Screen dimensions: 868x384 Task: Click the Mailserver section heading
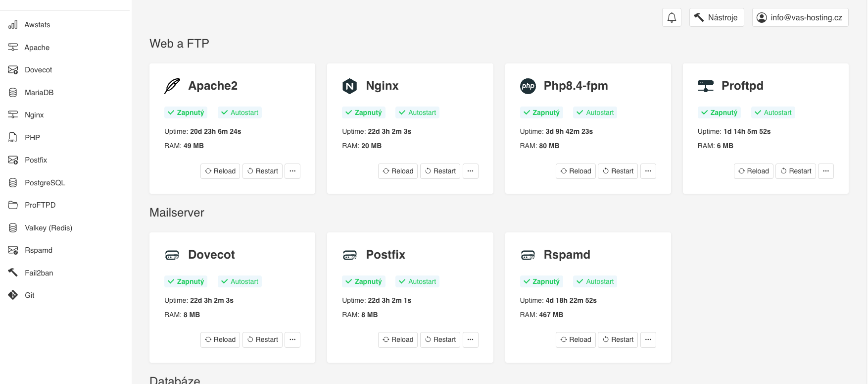pyautogui.click(x=177, y=213)
